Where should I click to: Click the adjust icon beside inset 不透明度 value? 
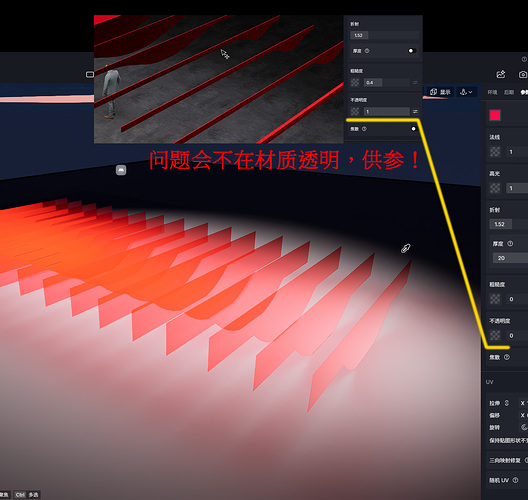415,111
